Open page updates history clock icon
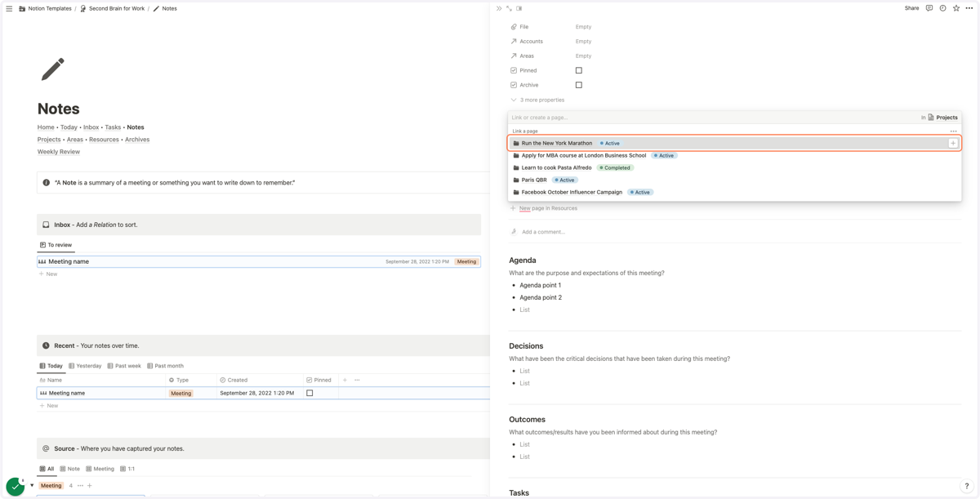This screenshot has width=980, height=499. (942, 8)
